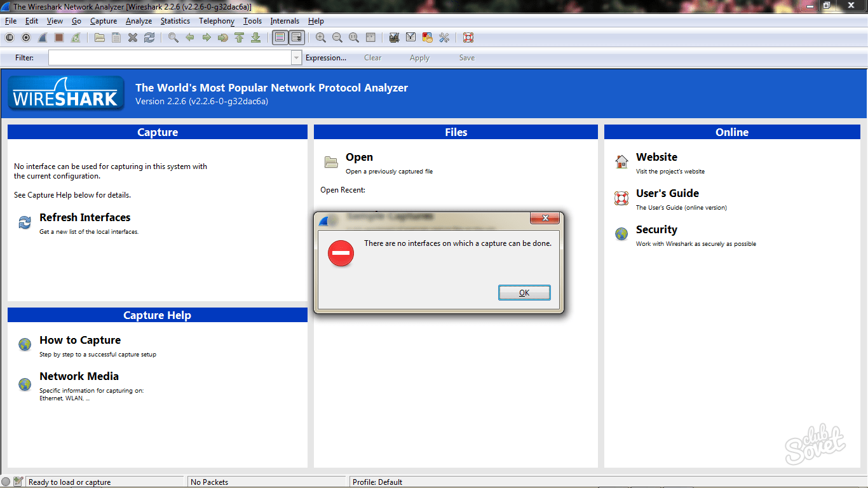Open the User's Guide online link

click(x=667, y=193)
